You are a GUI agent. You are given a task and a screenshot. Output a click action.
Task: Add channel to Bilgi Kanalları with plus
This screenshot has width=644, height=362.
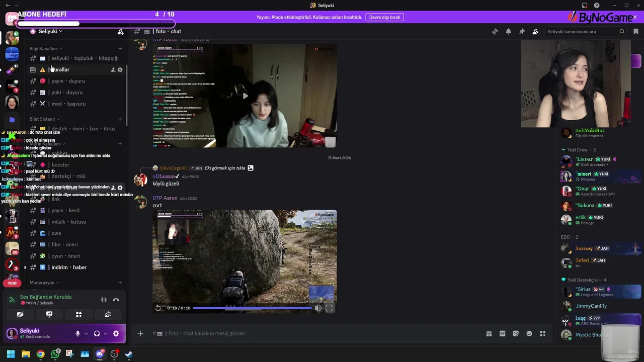coord(120,49)
